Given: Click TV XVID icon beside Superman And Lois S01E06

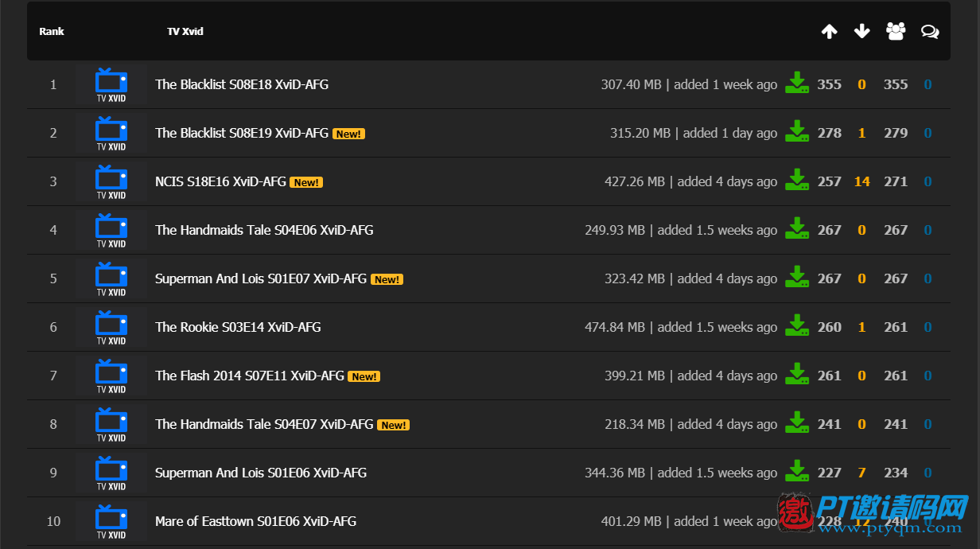Looking at the screenshot, I should 111,473.
